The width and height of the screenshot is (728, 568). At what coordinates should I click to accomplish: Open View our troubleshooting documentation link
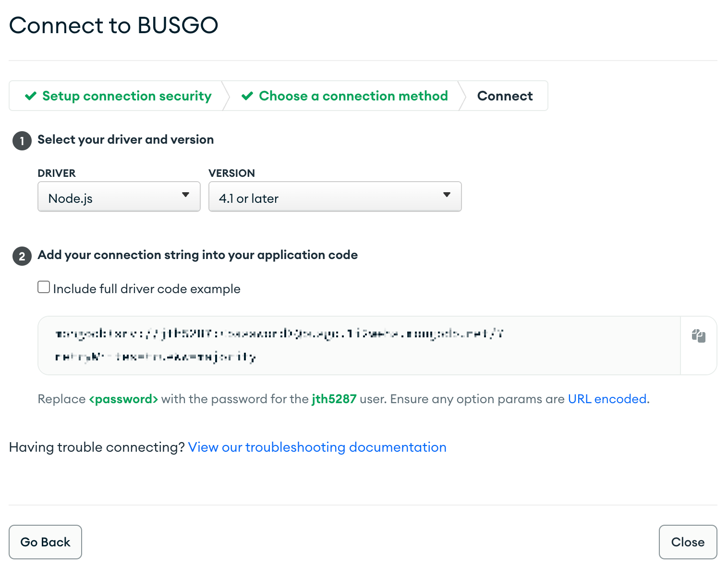coord(317,447)
